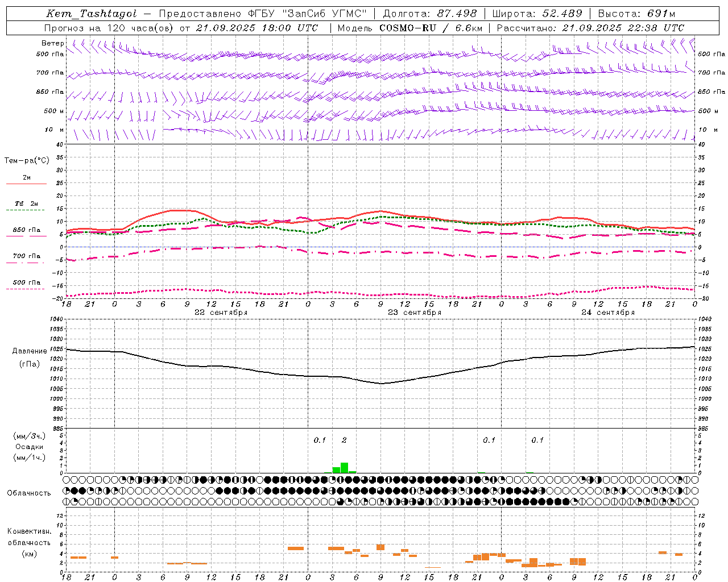The height and width of the screenshot is (582, 728).
Task: Click the (км) convective cloud unit label
Action: tap(30, 554)
